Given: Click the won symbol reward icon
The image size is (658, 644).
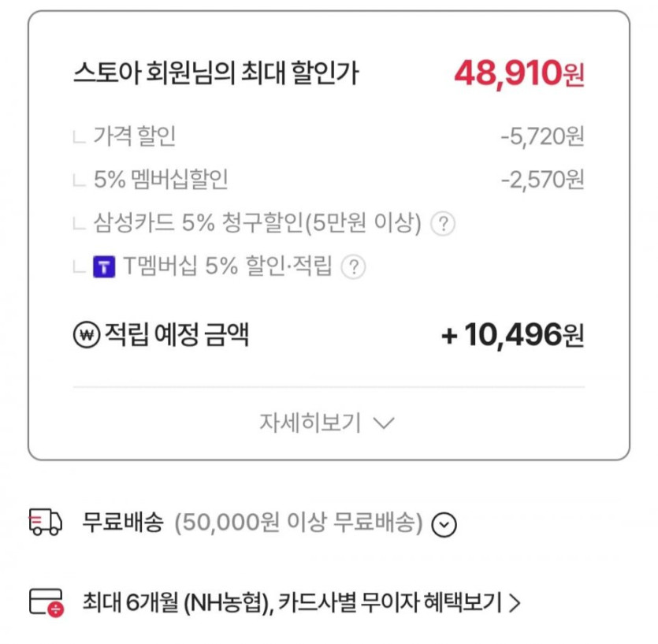Looking at the screenshot, I should [x=84, y=336].
